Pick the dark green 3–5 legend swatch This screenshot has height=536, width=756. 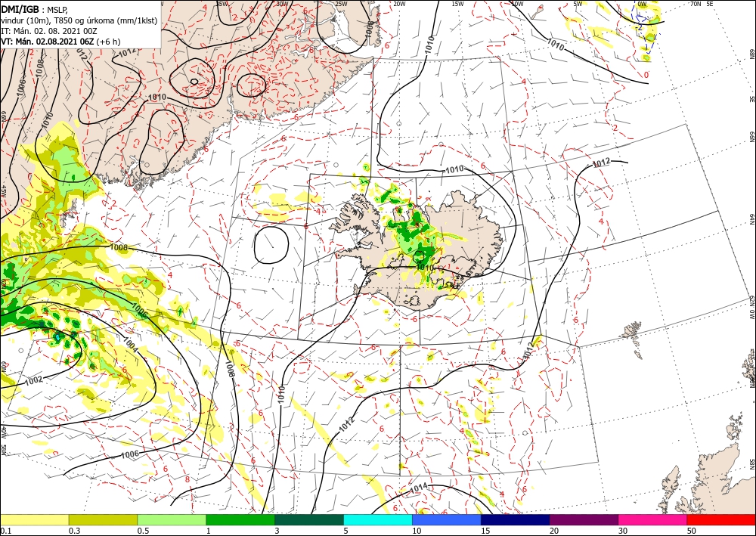point(309,519)
